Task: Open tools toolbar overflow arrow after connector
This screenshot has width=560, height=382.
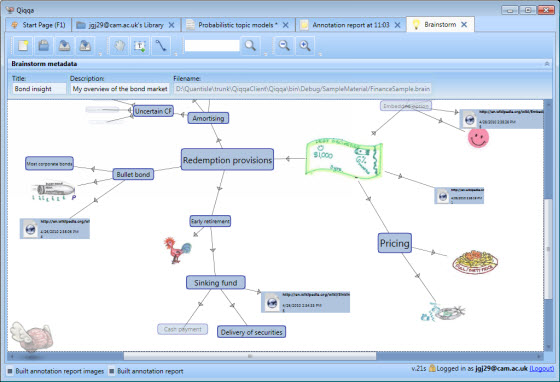Action: pyautogui.click(x=175, y=54)
